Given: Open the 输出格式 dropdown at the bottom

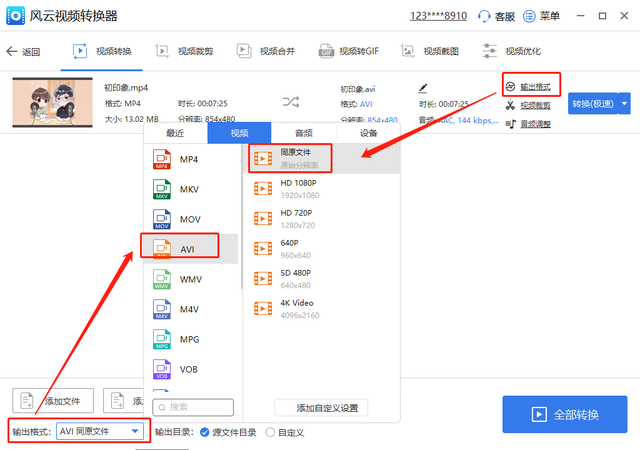Looking at the screenshot, I should pyautogui.click(x=100, y=432).
